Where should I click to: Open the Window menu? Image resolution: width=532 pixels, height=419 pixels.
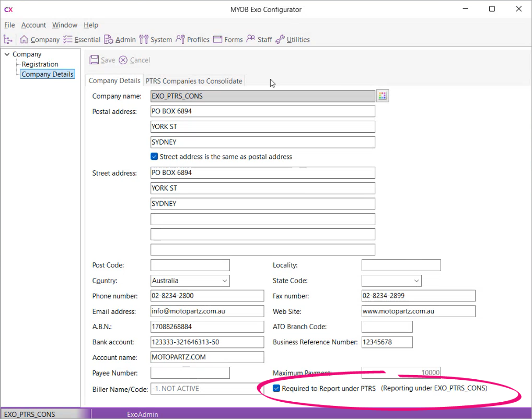point(64,25)
